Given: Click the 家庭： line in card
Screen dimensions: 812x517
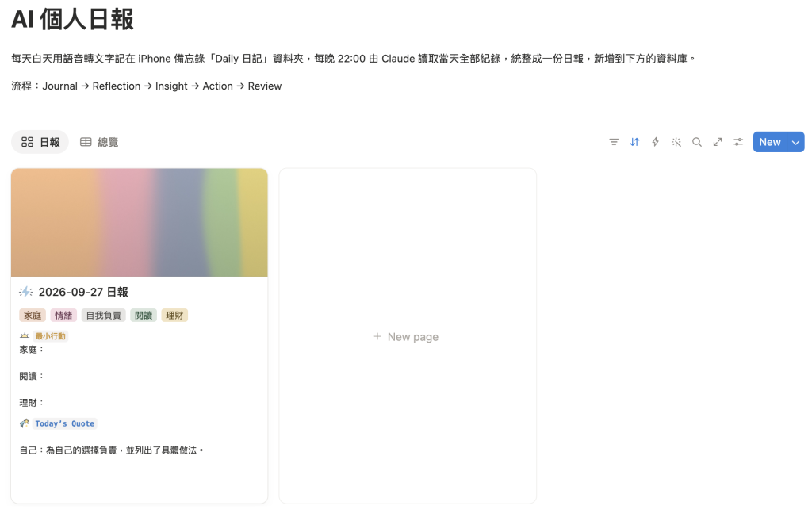Looking at the screenshot, I should (32, 350).
